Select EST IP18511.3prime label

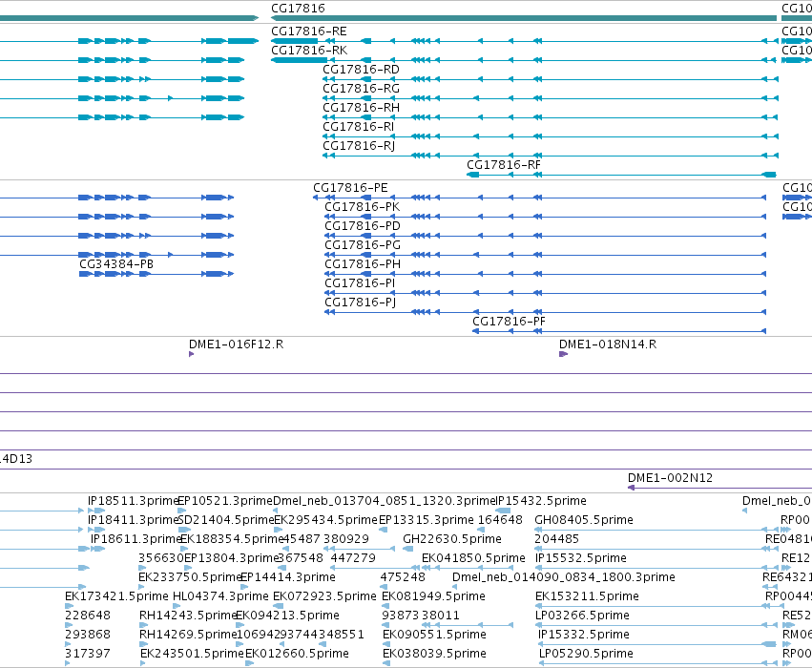pyautogui.click(x=133, y=501)
